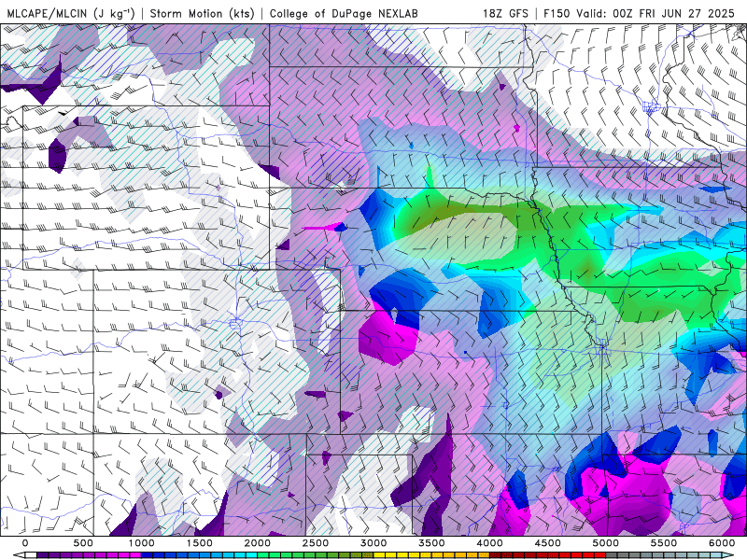The height and width of the screenshot is (560, 747).
Task: Click the F150 Valid: 00Z FRI JUN 27 2025 text
Action: (x=639, y=13)
